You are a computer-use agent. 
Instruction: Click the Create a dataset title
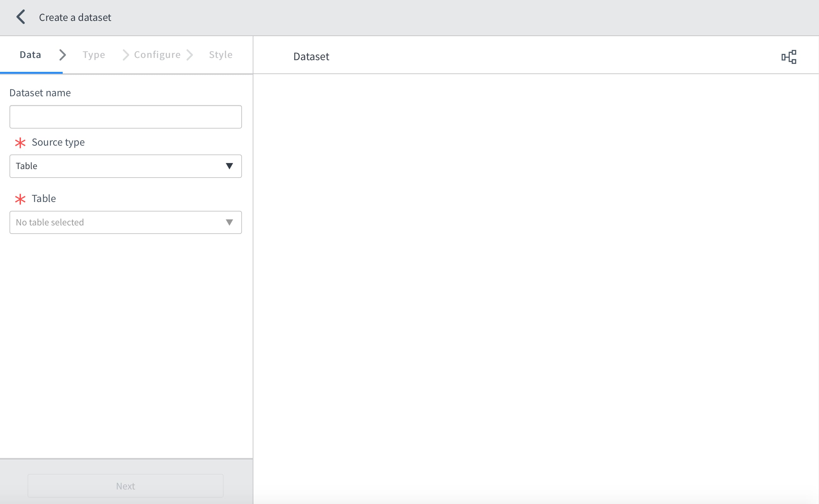75,17
